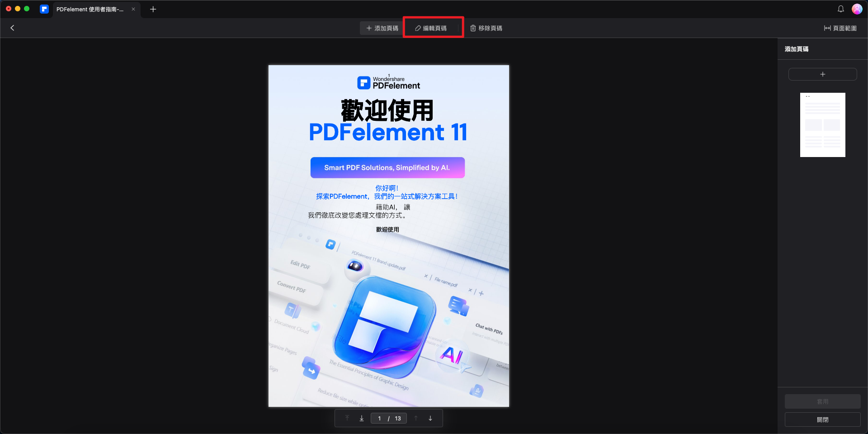This screenshot has height=434, width=868.
Task: Go to the previous page
Action: click(416, 419)
